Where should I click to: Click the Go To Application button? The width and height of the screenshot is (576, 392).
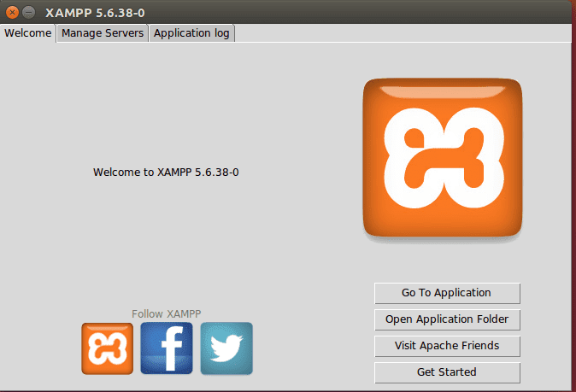point(447,293)
